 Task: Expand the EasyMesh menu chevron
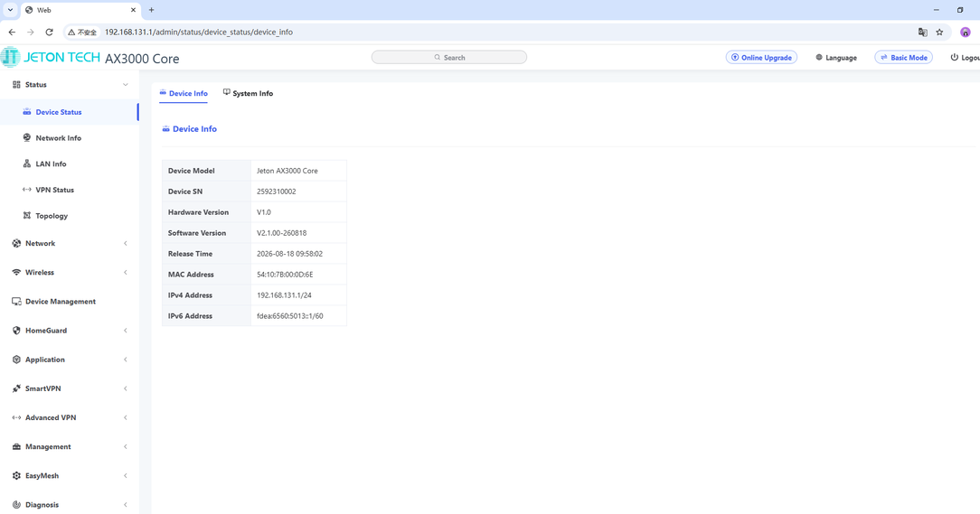(125, 475)
